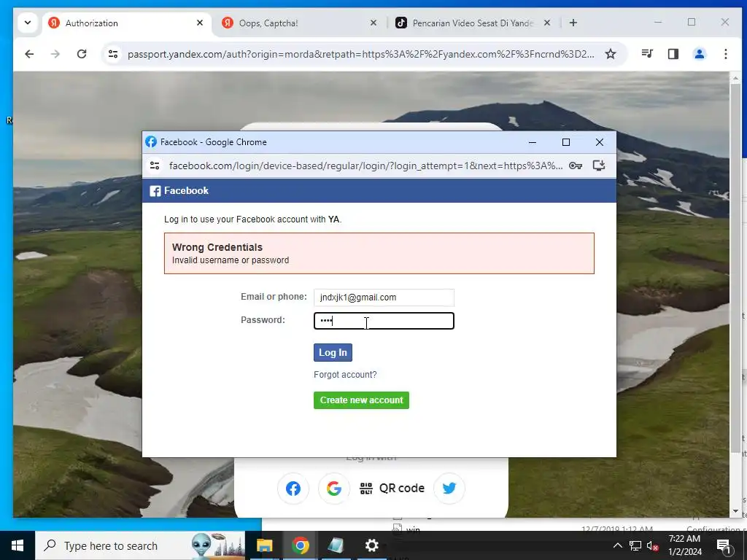The image size is (747, 560).
Task: Expand the tab search dropdown
Action: click(28, 23)
